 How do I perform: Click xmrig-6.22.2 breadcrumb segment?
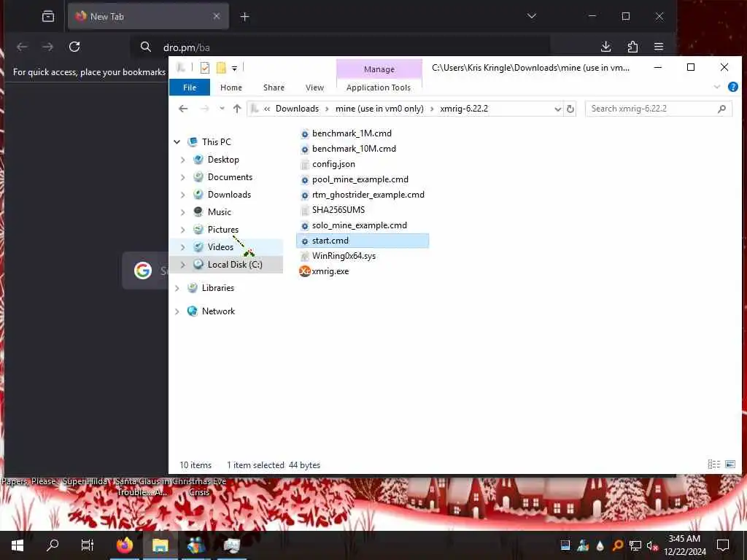[x=463, y=109]
